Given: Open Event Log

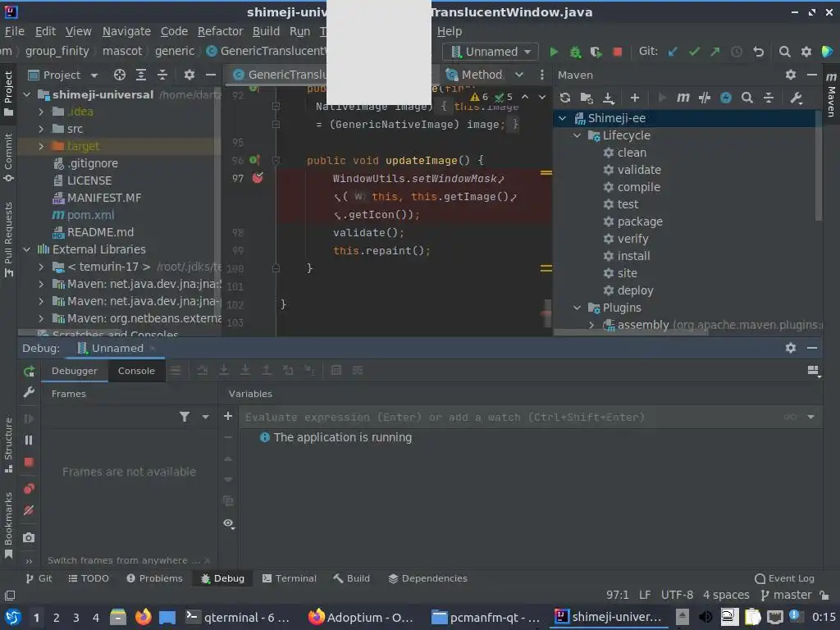Looking at the screenshot, I should 784,578.
